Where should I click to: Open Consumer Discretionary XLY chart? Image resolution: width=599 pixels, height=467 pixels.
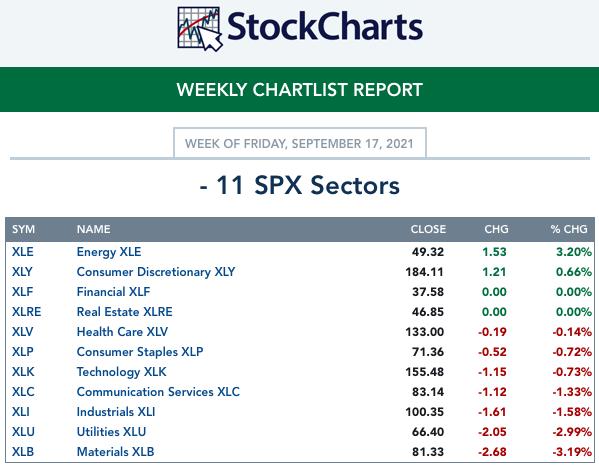coord(156,272)
